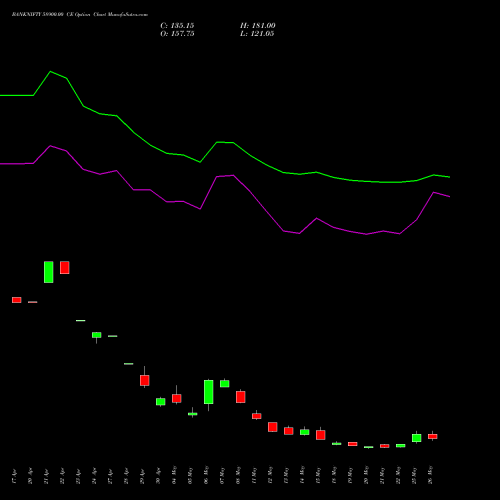Screen dimensions: 500x500
Task: Click the "20 May" date axis label
Action: 366,475
